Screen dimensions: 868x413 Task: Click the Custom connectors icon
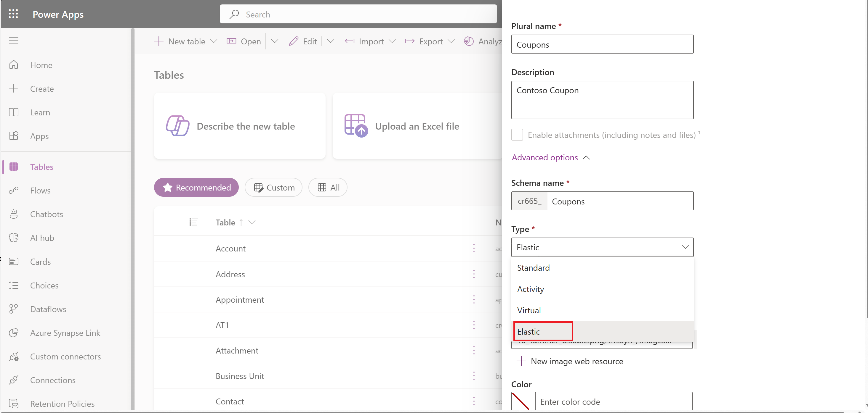15,356
